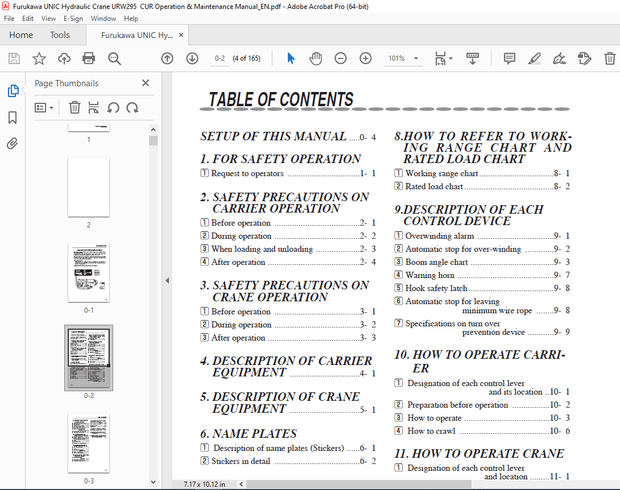Click the horizontal document scrollbar thumb
Image resolution: width=620 pixels, height=490 pixels.
coord(359,484)
